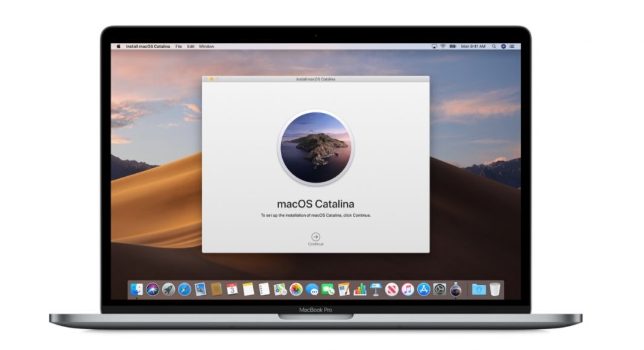This screenshot has width=644, height=350.
Task: Open App Store in dock
Action: 423,290
